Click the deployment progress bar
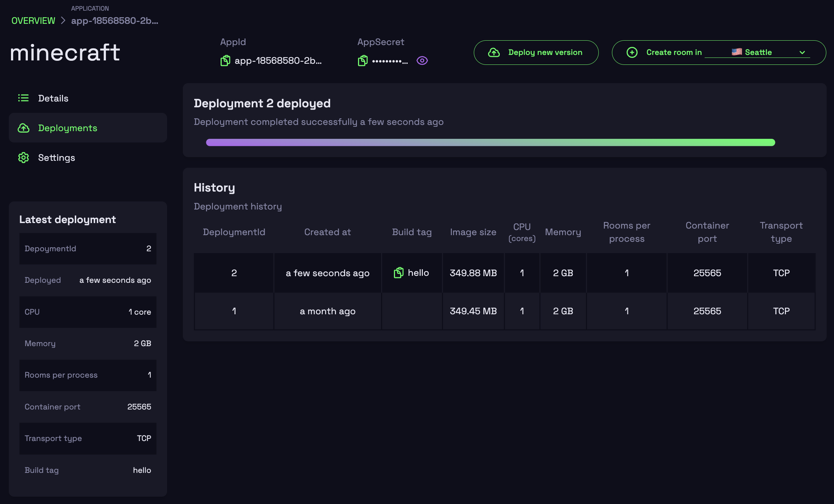Viewport: 834px width, 504px height. 490,142
